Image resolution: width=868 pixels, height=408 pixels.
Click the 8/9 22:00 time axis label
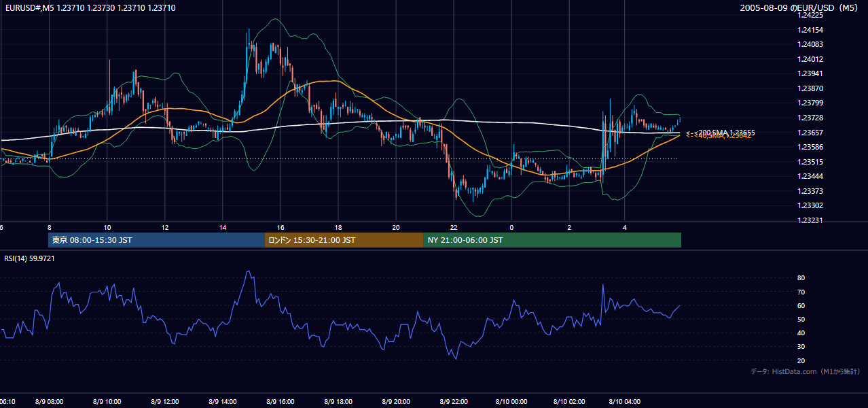[454, 402]
